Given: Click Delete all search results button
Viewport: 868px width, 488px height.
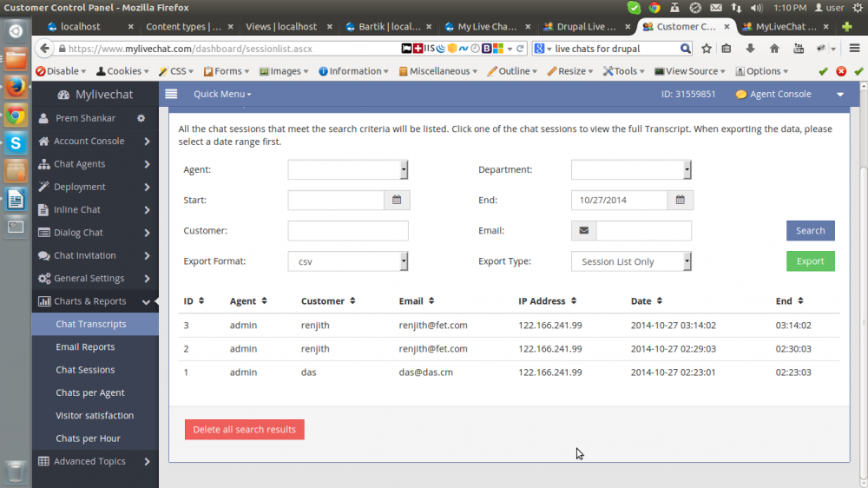Looking at the screenshot, I should click(x=244, y=430).
